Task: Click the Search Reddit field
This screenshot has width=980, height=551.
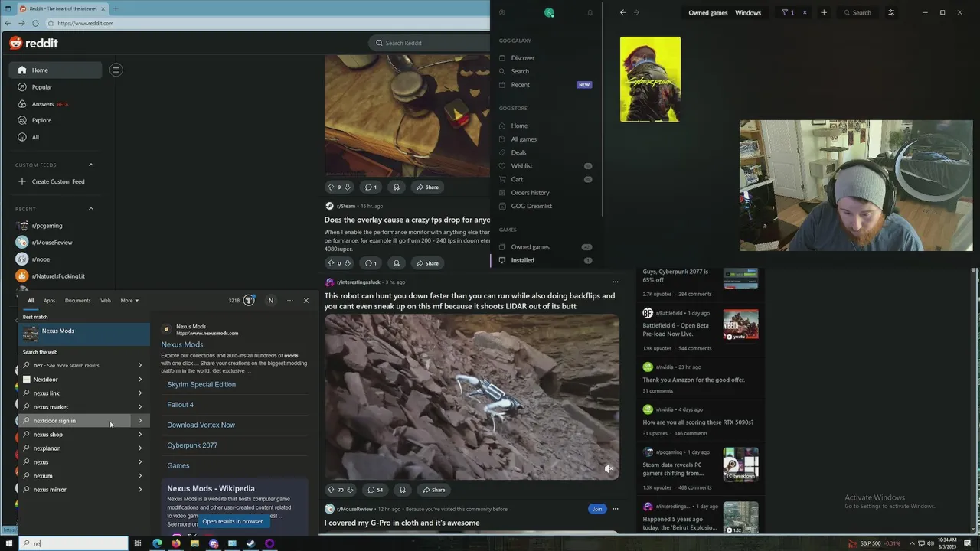Action: click(x=429, y=43)
